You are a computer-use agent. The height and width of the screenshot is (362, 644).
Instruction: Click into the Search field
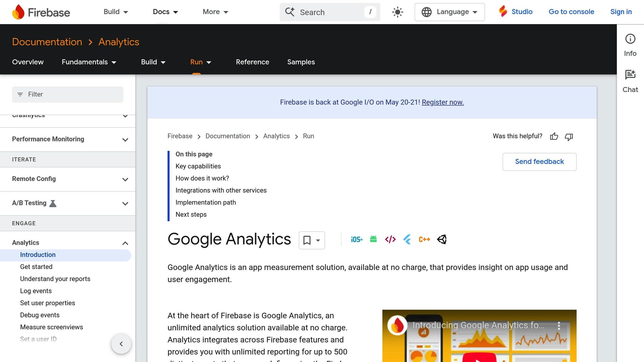[330, 12]
